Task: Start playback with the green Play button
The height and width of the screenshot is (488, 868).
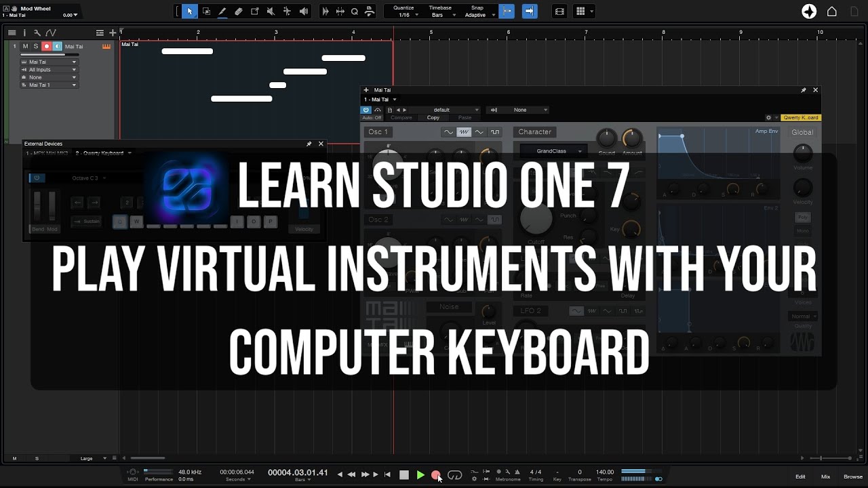Action: [x=420, y=475]
